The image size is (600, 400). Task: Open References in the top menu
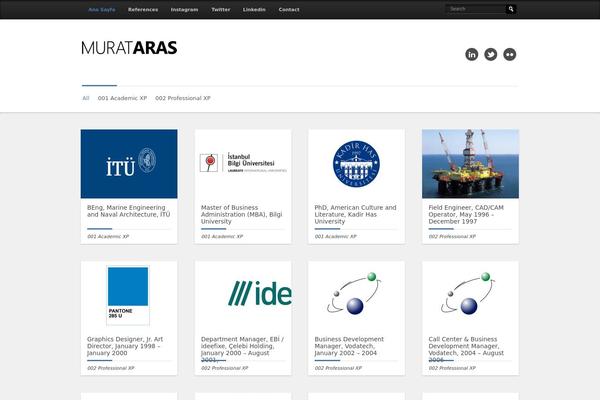pos(143,10)
